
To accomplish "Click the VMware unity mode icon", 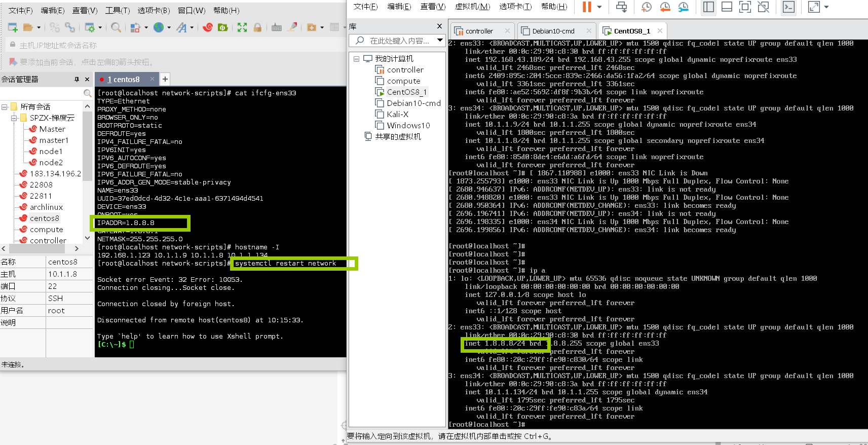I will (x=763, y=7).
